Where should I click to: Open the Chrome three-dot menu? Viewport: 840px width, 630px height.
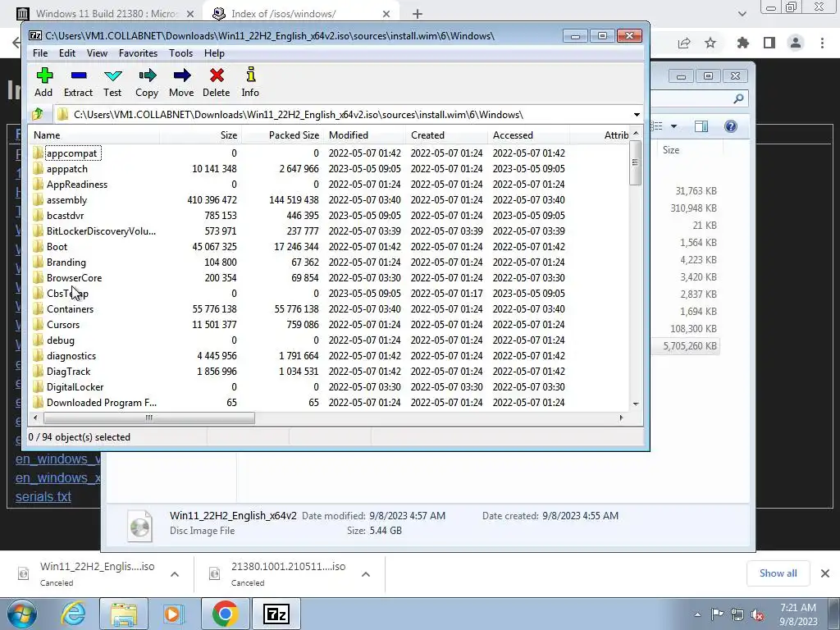(x=822, y=43)
